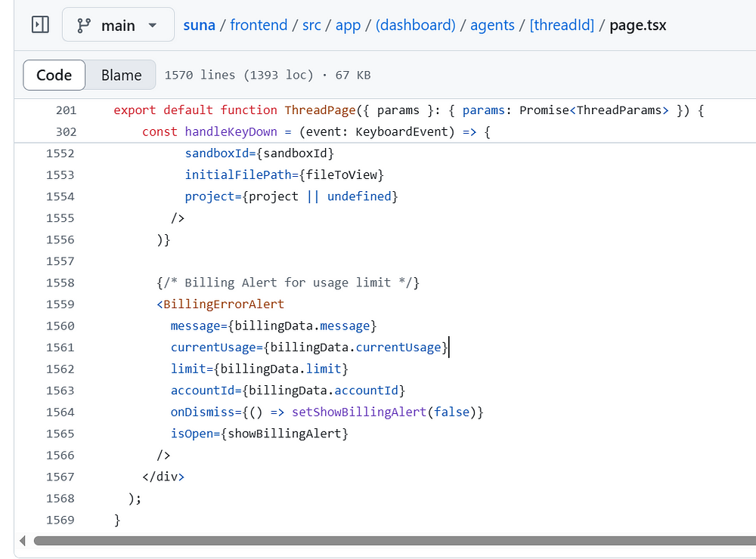The image size is (756, 559).
Task: Select line number 1562
Action: [x=60, y=369]
